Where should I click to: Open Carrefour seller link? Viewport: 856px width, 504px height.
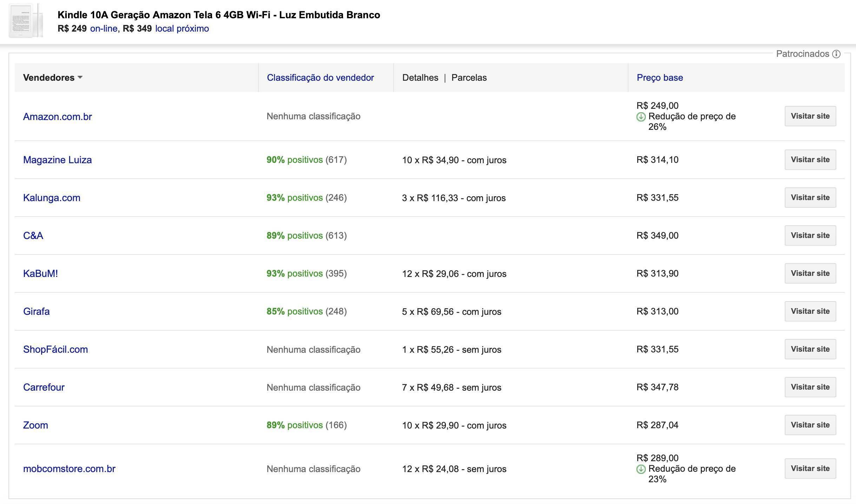[44, 387]
